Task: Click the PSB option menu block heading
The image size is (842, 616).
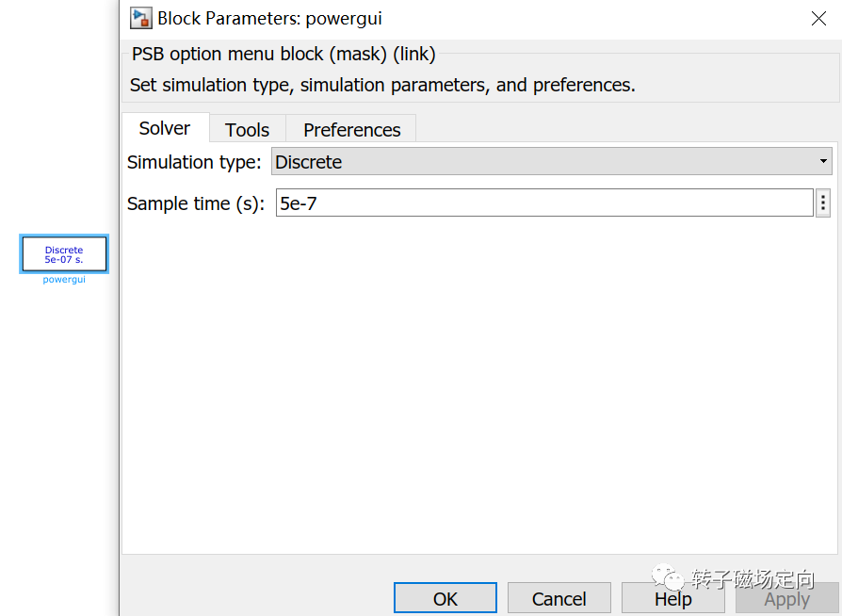Action: coord(283,54)
